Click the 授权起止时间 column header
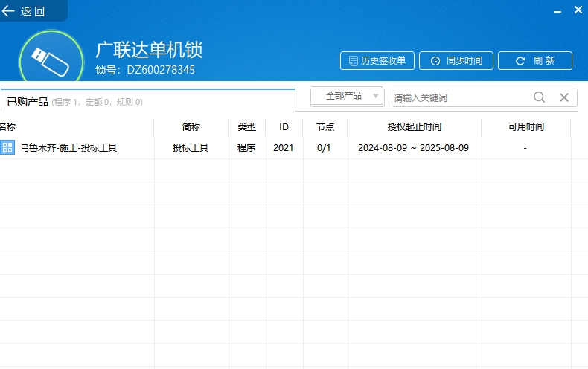Screen dimensions: 588x369 (415, 127)
